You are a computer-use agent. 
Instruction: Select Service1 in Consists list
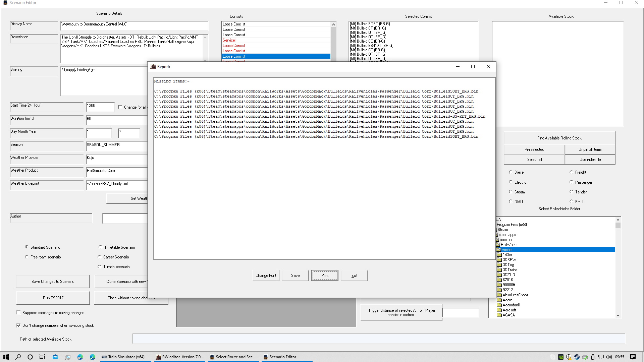229,40
